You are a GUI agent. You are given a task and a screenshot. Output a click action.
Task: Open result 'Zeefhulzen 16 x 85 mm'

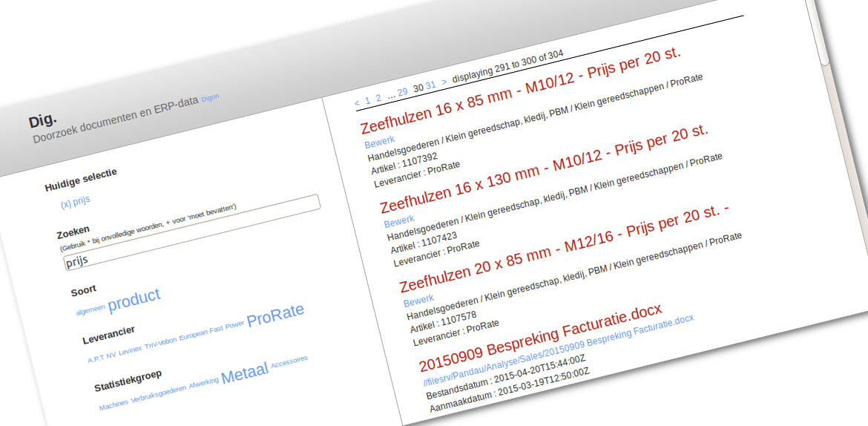click(x=521, y=91)
